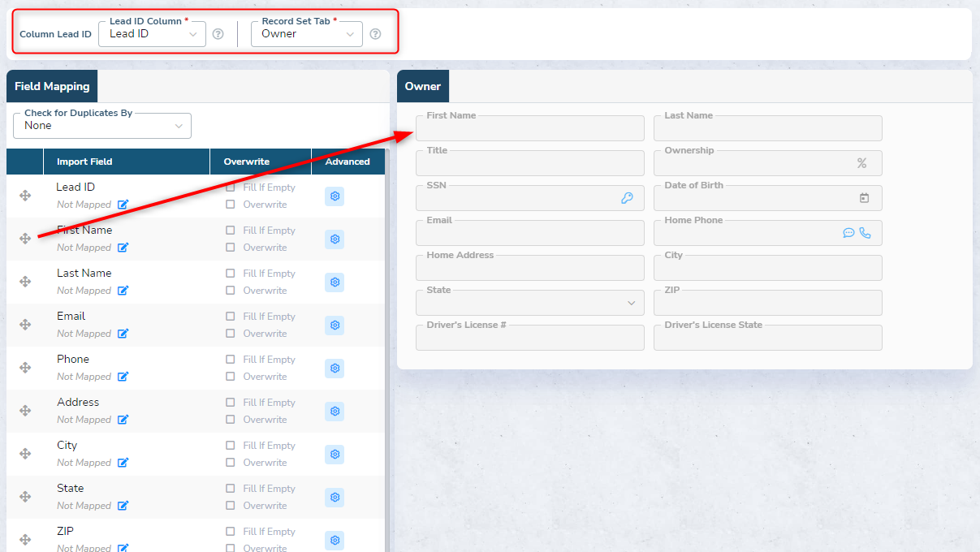This screenshot has height=552, width=980.
Task: Select the Field Mapping tab
Action: (52, 86)
